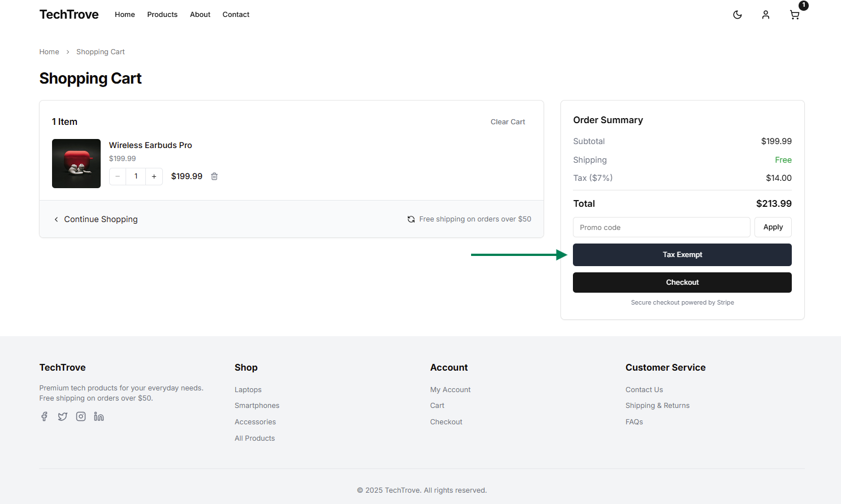Proceed with the black Checkout button
Screen dimensions: 841x504
[x=682, y=283]
